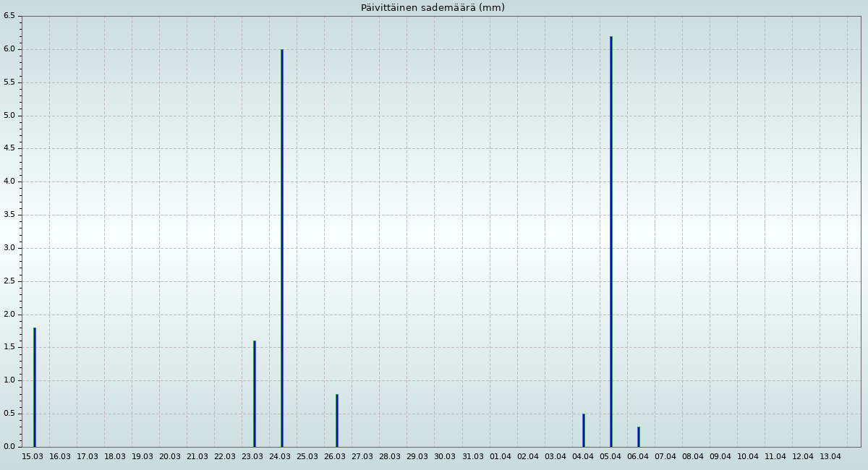This screenshot has height=470, width=868.
Task: Click the chart title "Päivittäinen sademäärä (mm)"
Action: pos(433,8)
